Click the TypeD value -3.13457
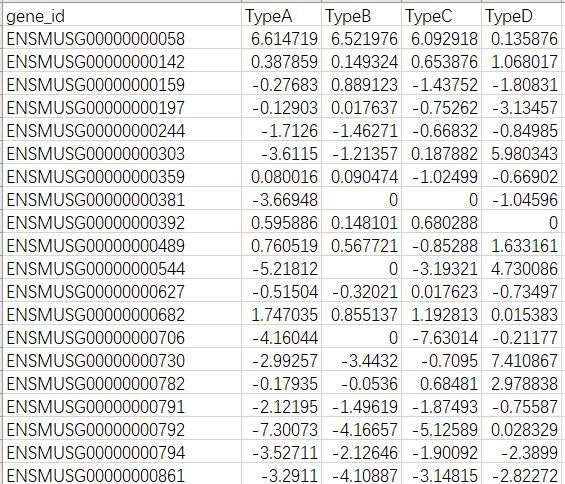Screen dimensions: 565x484 pyautogui.click(x=521, y=107)
